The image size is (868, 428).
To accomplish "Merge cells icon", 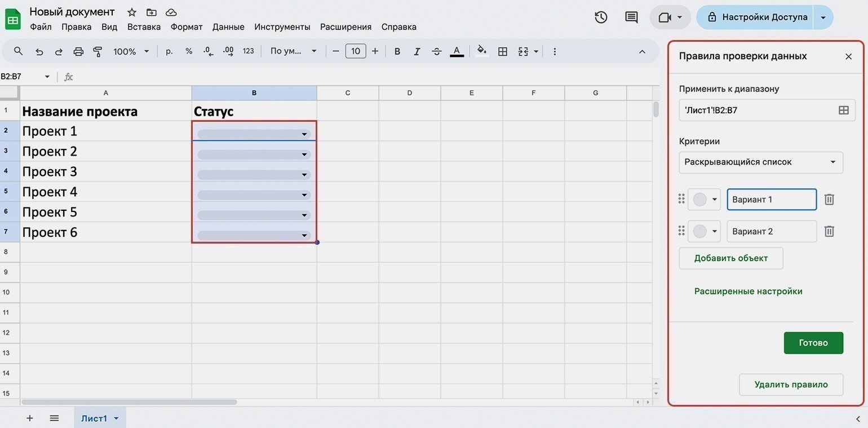I will click(523, 51).
